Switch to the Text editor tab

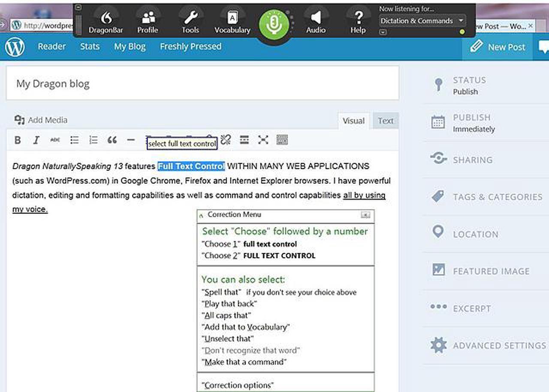coord(386,121)
